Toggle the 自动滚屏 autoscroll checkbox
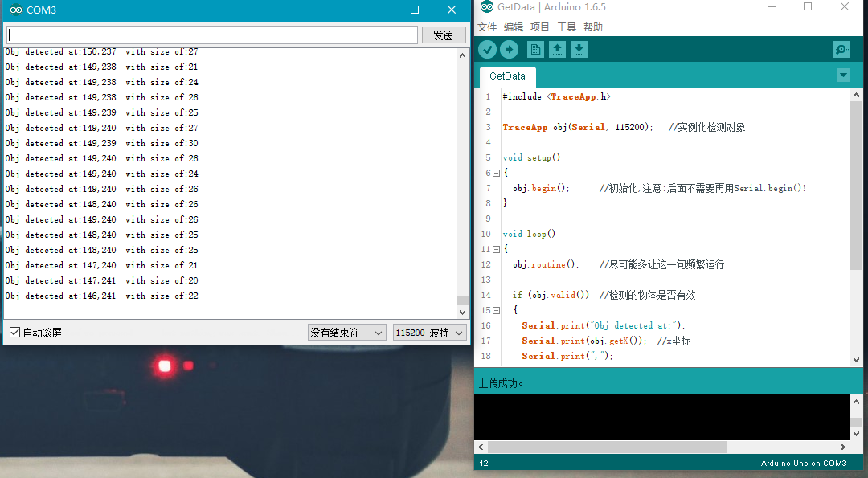 coord(14,333)
